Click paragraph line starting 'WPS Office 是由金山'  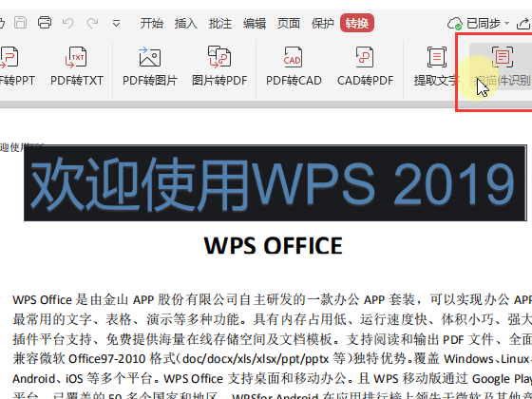[x=272, y=300]
